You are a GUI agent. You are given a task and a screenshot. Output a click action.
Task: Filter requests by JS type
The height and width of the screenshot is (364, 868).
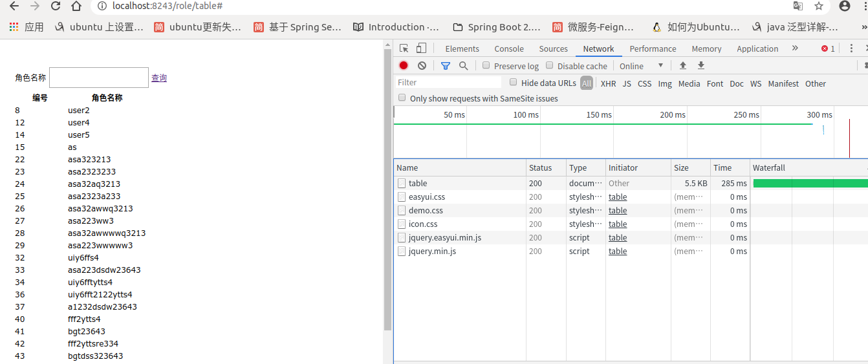(x=627, y=83)
